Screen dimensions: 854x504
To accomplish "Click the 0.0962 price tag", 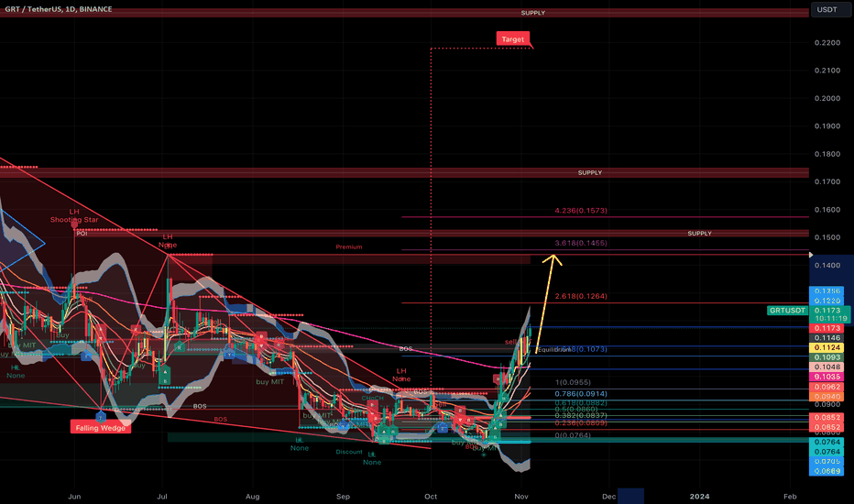I will click(x=827, y=387).
